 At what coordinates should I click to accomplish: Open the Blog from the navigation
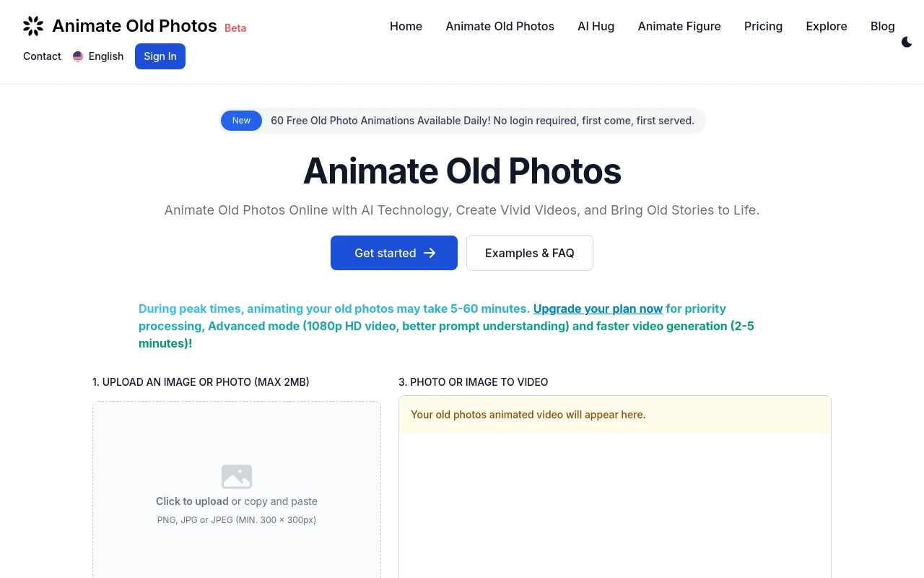tap(882, 26)
